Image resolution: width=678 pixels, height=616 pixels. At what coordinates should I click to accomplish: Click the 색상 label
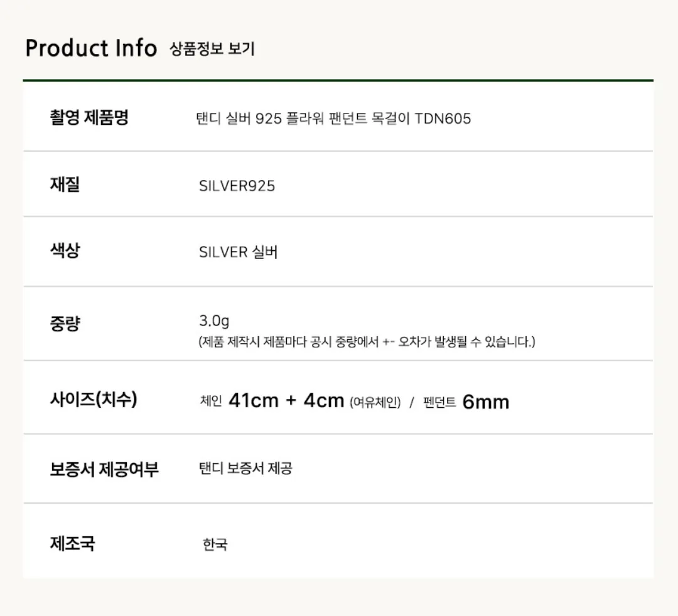tap(65, 250)
